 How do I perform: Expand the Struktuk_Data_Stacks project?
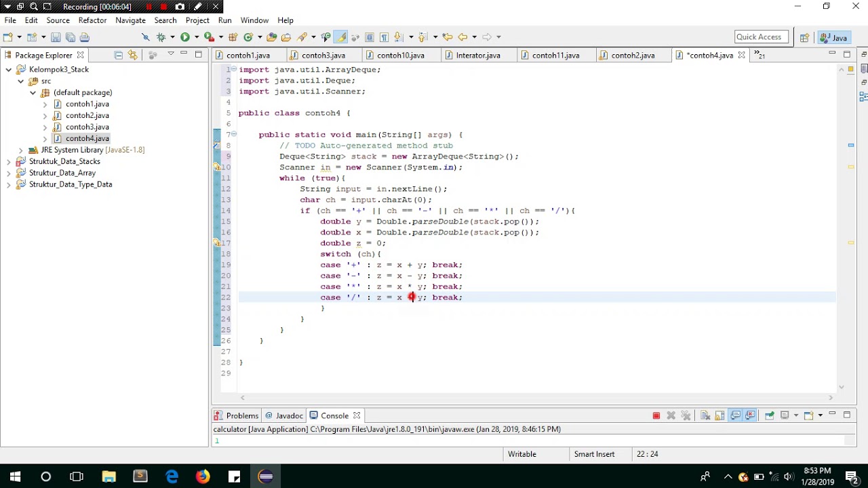coord(9,161)
